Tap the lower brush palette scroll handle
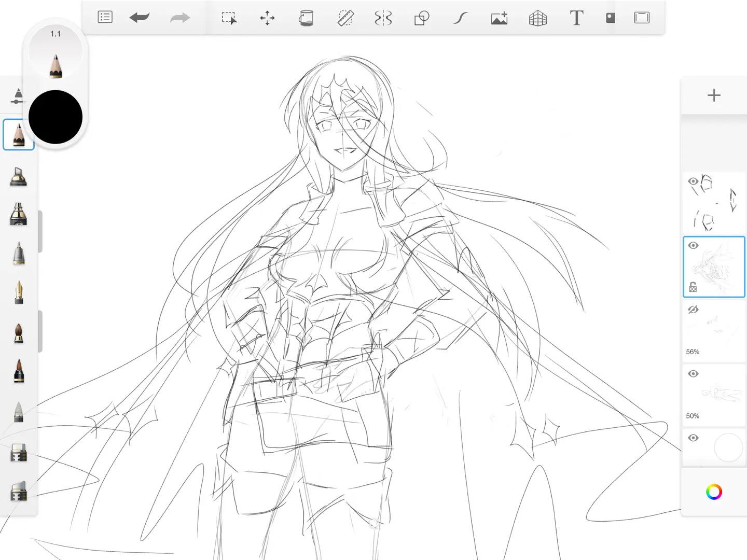 pos(40,331)
